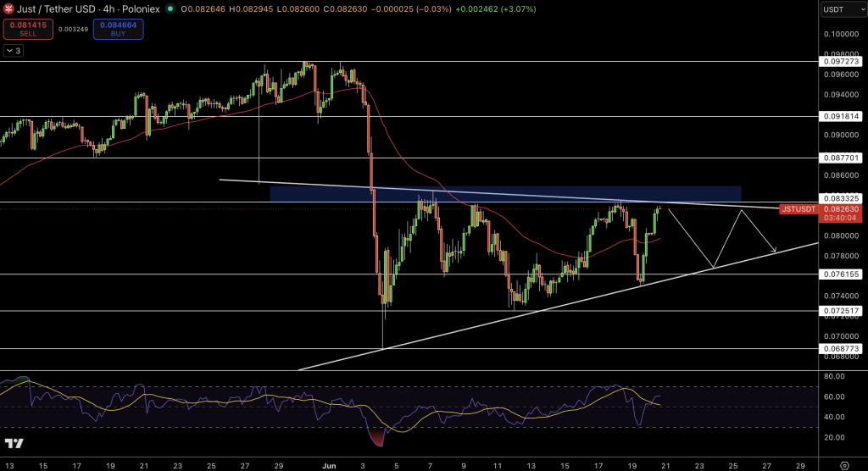Click the red SELL 0.081415 button
Viewport: 868px width, 471px height.
click(28, 30)
